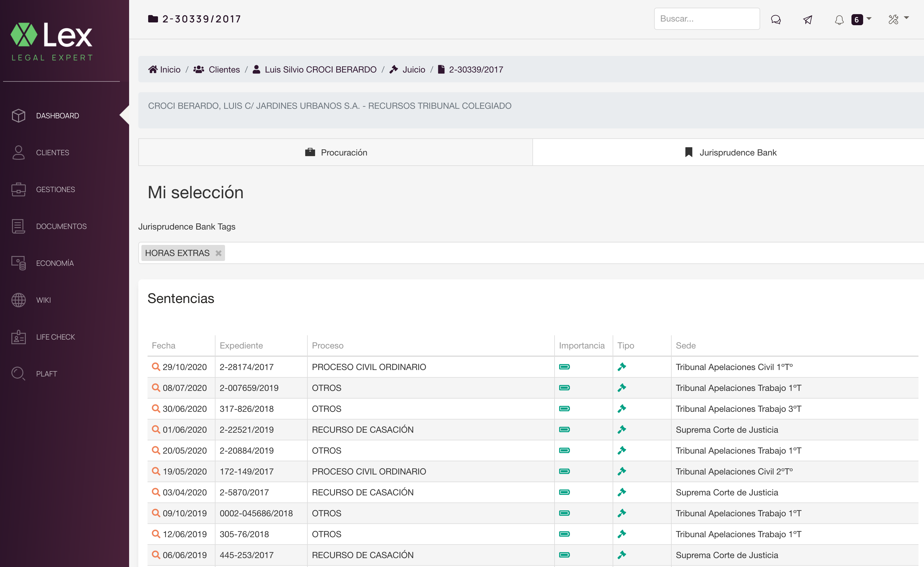Image resolution: width=924 pixels, height=567 pixels.
Task: Sort by the Sede column header
Action: coord(685,345)
